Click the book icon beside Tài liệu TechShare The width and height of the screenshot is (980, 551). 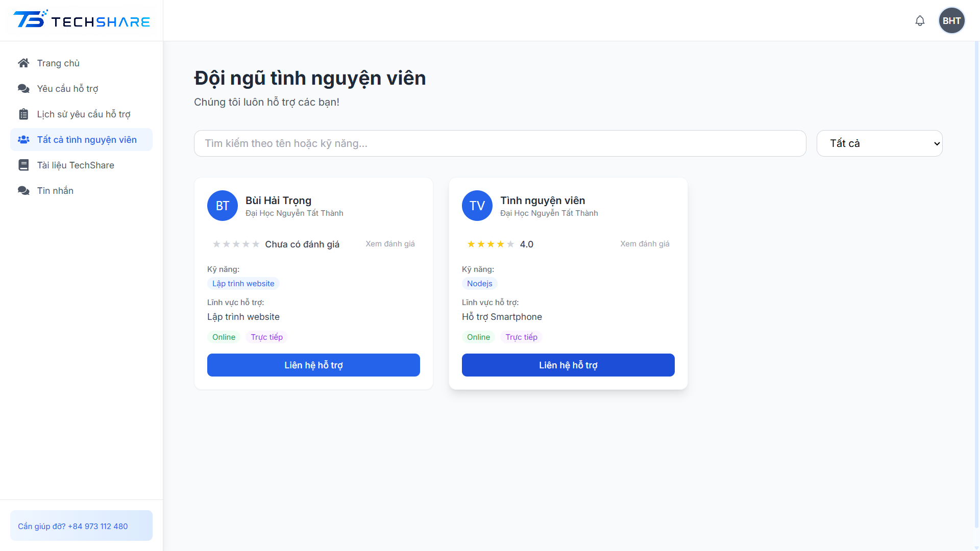(23, 165)
